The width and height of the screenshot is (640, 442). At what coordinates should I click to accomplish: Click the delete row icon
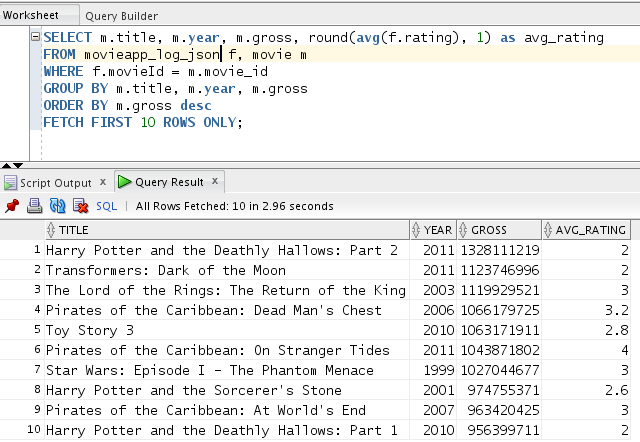pos(80,206)
